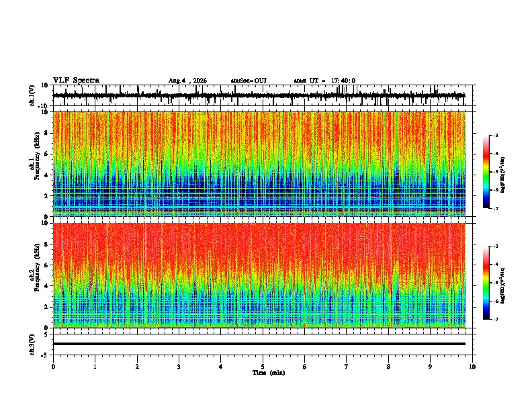Select the "Time (min)" axis label

269,373
